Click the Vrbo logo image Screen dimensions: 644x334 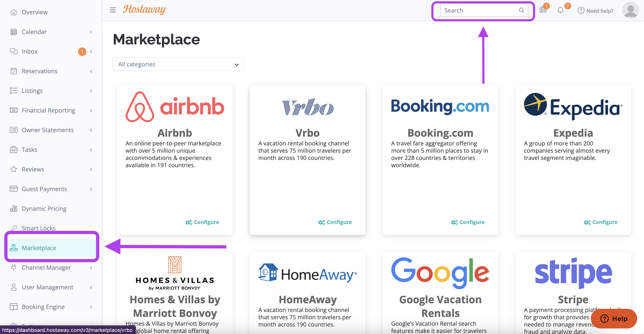pos(307,107)
